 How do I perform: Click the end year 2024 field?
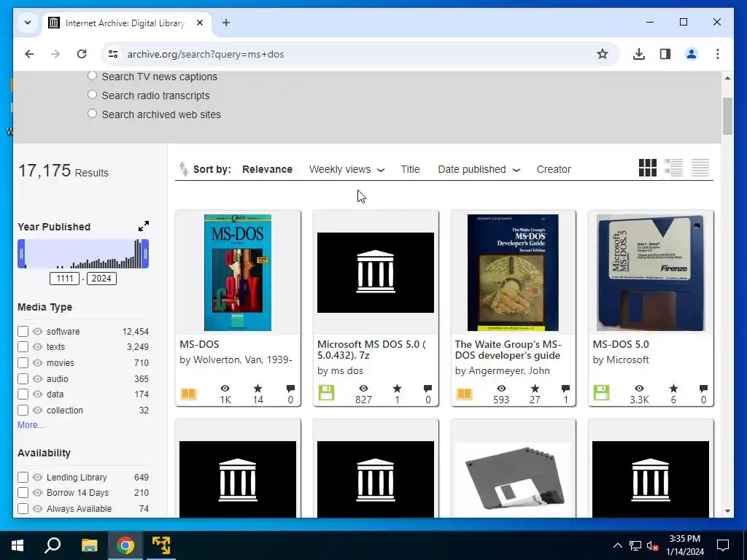pos(101,279)
